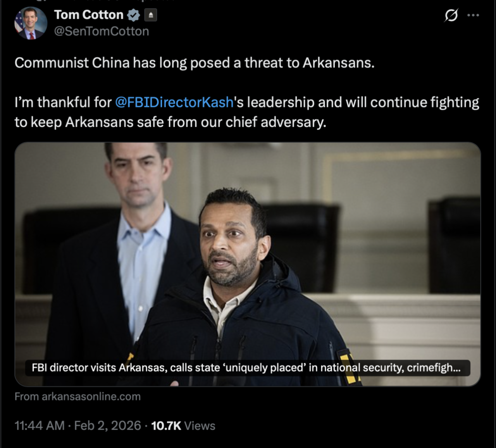Open the @SenTomCotton handle link
The height and width of the screenshot is (448, 496).
101,31
